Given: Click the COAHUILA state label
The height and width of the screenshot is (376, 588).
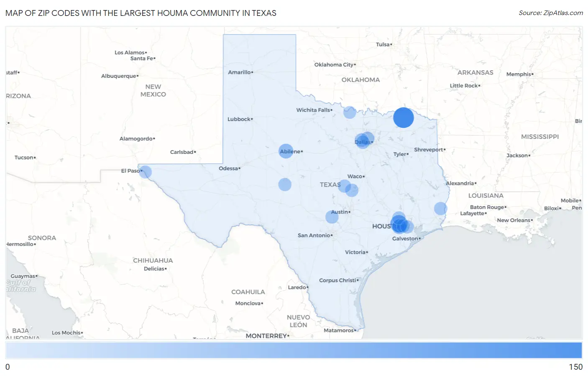Looking at the screenshot, I should point(248,292).
